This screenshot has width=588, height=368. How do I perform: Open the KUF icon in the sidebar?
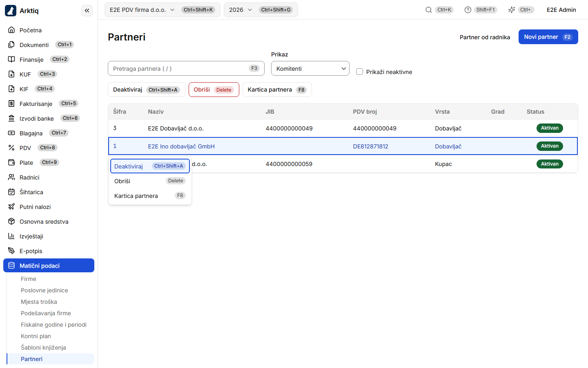click(11, 74)
